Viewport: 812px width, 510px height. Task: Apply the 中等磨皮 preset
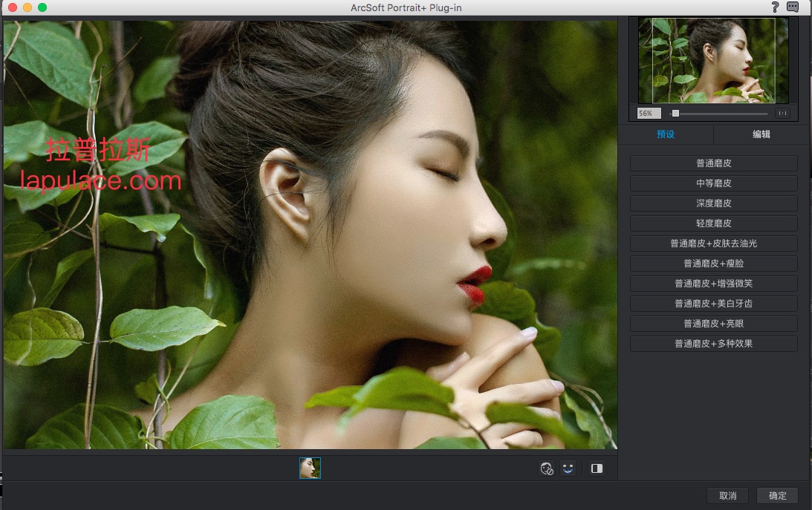(713, 183)
